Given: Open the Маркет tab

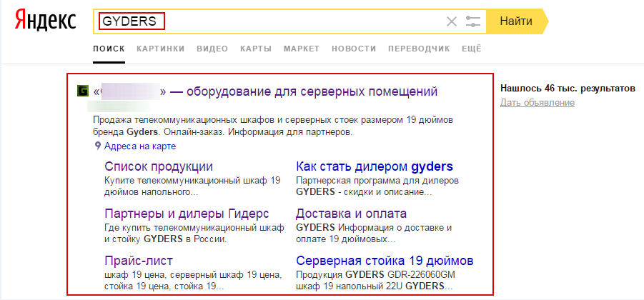Looking at the screenshot, I should point(302,49).
